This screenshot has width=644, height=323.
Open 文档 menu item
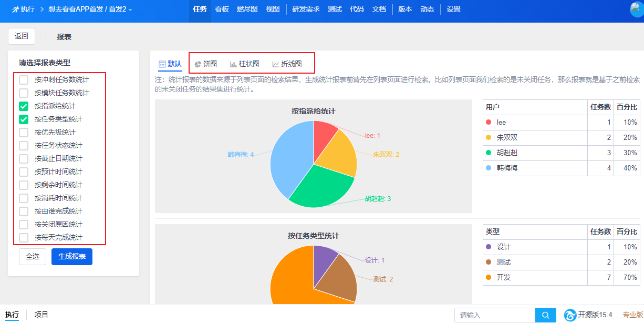pyautogui.click(x=379, y=9)
